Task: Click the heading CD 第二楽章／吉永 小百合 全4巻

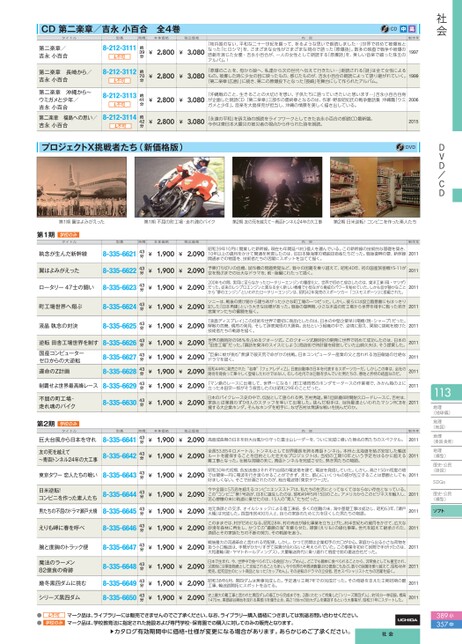Action: pyautogui.click(x=111, y=29)
